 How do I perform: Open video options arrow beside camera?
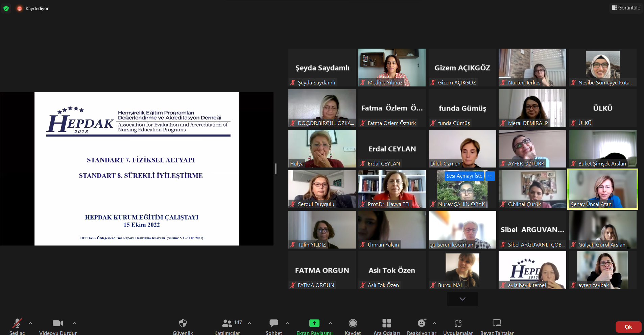click(x=75, y=323)
